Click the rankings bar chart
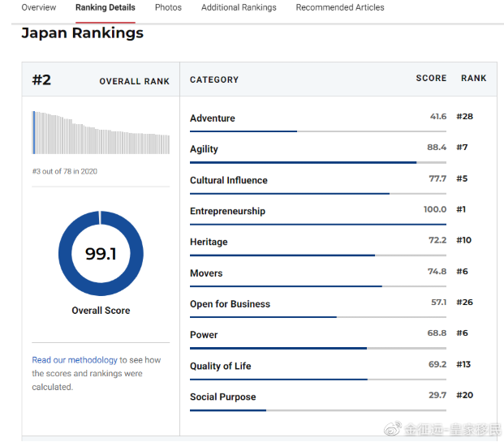Screen dimensions: 504x442 click(x=101, y=133)
